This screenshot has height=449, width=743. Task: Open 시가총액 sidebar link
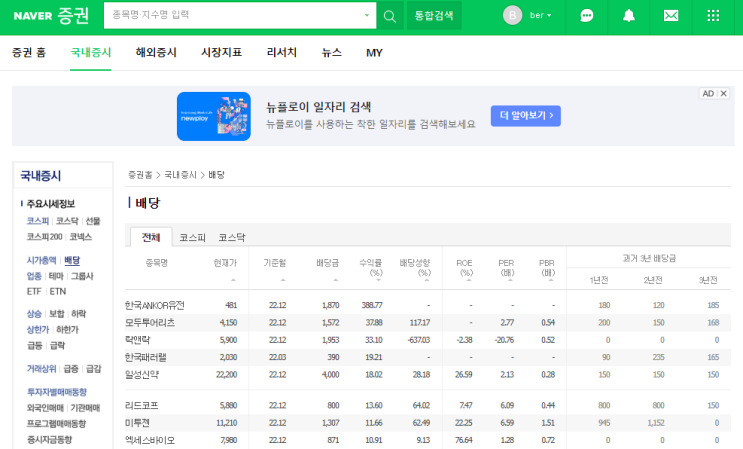[41, 260]
